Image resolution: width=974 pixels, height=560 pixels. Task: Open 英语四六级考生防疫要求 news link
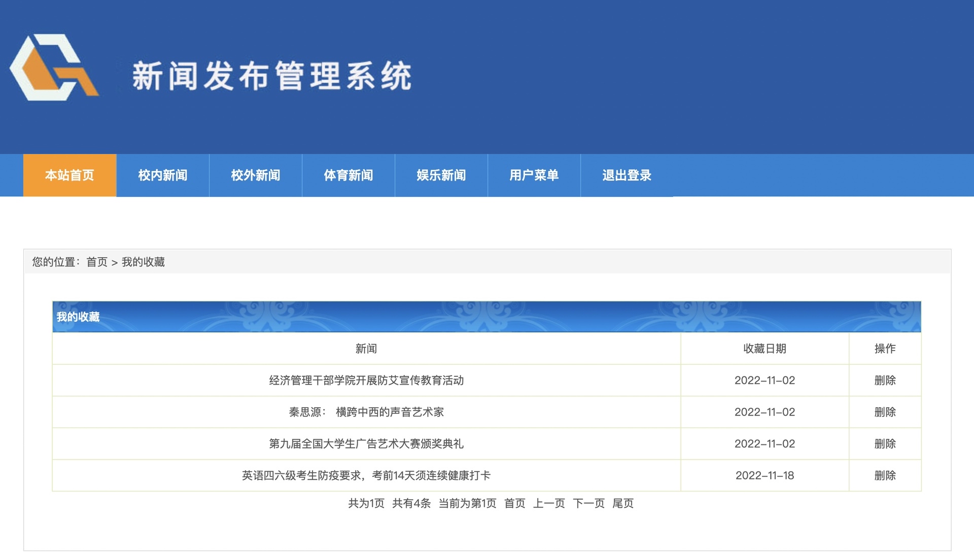(x=366, y=476)
